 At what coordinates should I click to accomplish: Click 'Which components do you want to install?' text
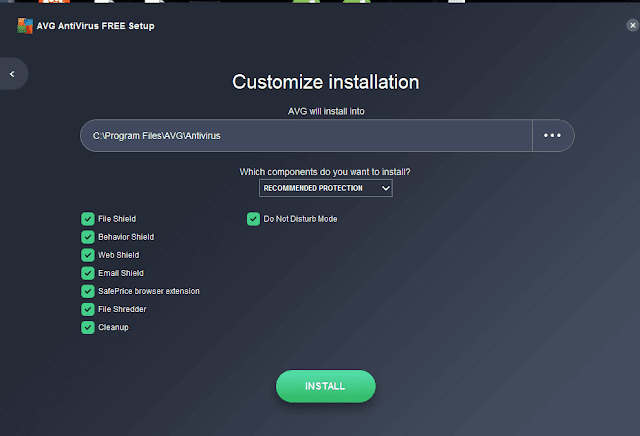325,172
